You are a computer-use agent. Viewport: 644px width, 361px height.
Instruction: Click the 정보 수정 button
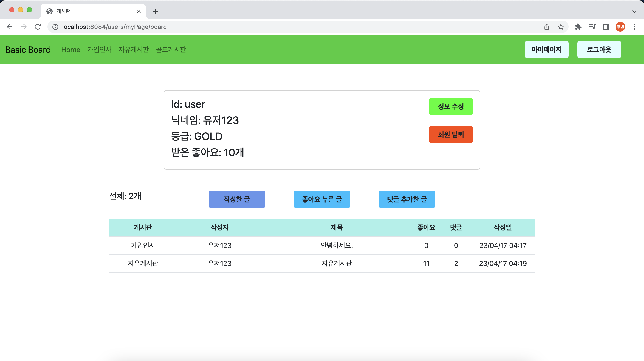tap(451, 106)
